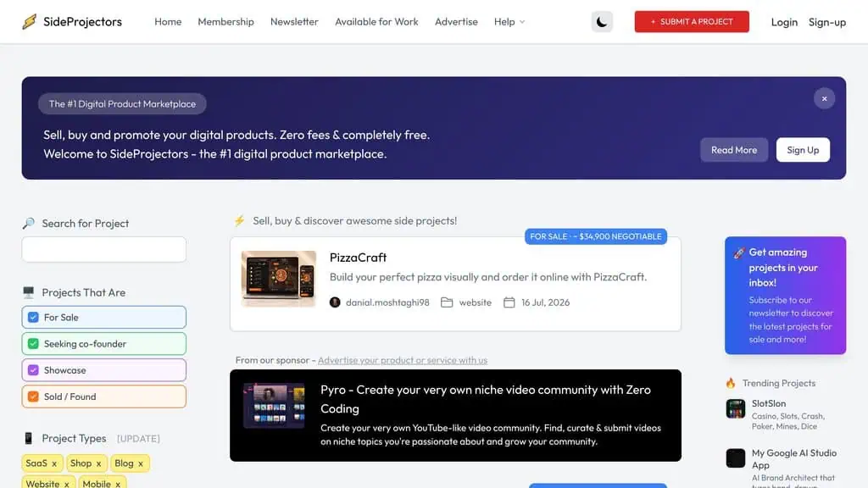Click the Submit a Project button
This screenshot has width=868, height=488.
tap(692, 21)
